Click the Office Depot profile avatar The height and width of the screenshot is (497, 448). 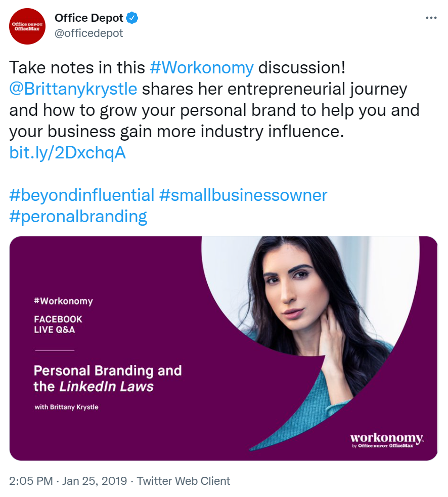pos(27,26)
